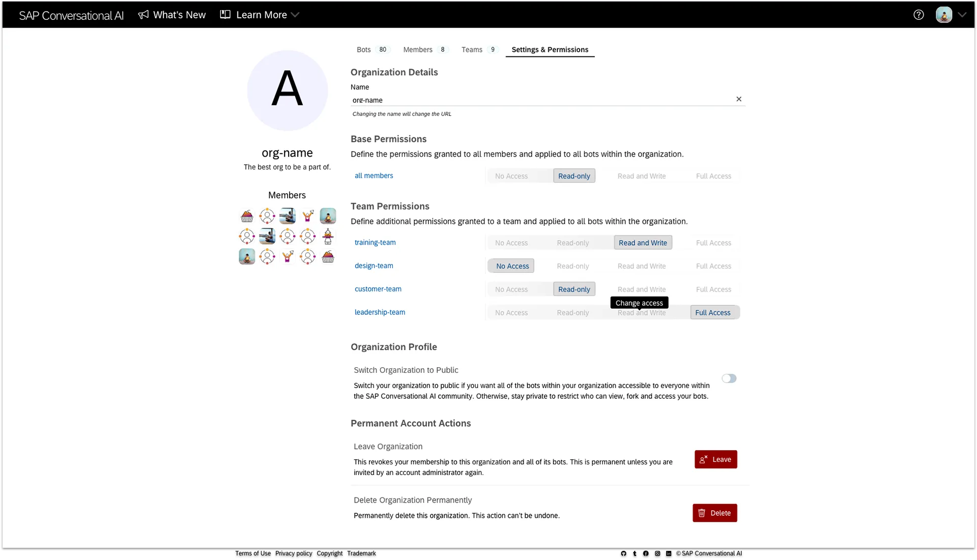Toggle Switch Organization to Public
This screenshot has width=977, height=560.
729,378
